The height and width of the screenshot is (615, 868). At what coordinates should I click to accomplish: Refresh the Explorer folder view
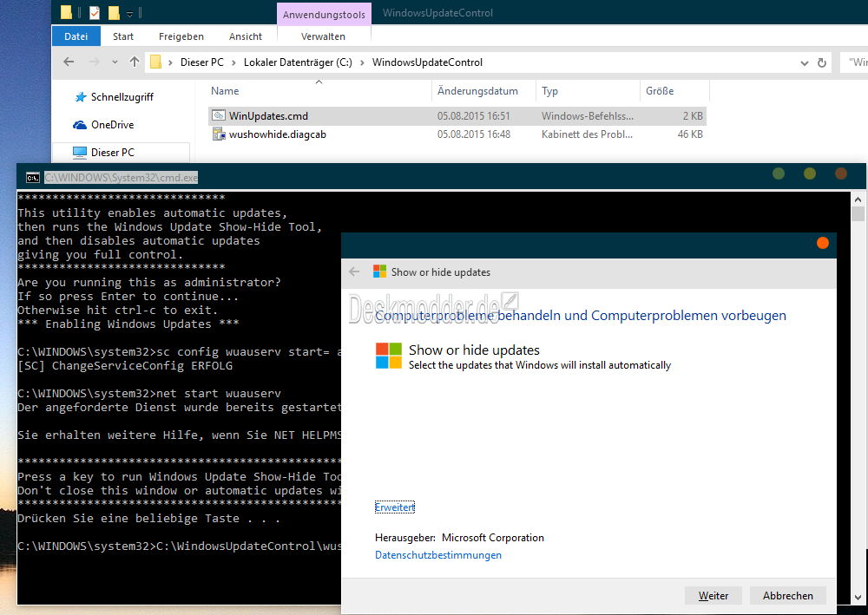pyautogui.click(x=822, y=62)
